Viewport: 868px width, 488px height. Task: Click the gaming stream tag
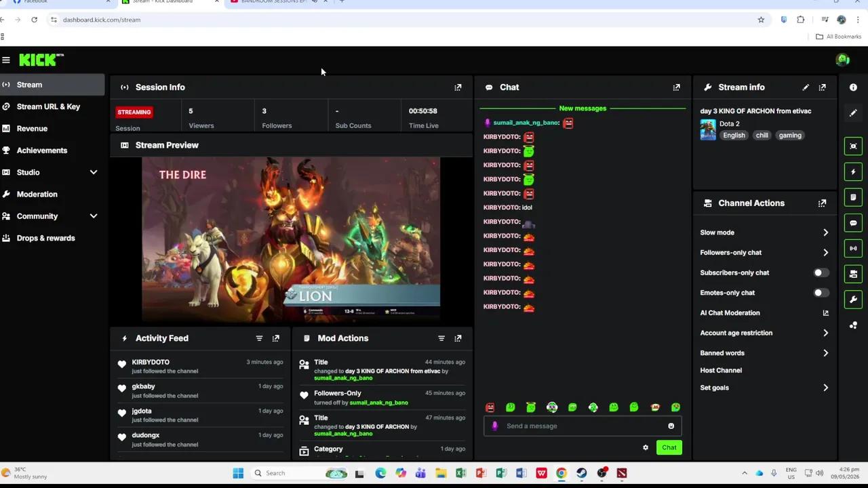point(790,136)
